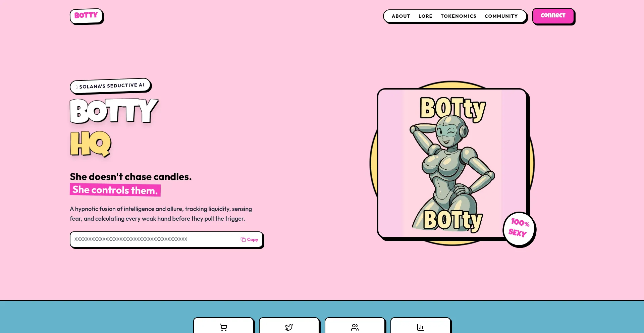The height and width of the screenshot is (333, 644).
Task: Click the community people icon
Action: coord(355,327)
